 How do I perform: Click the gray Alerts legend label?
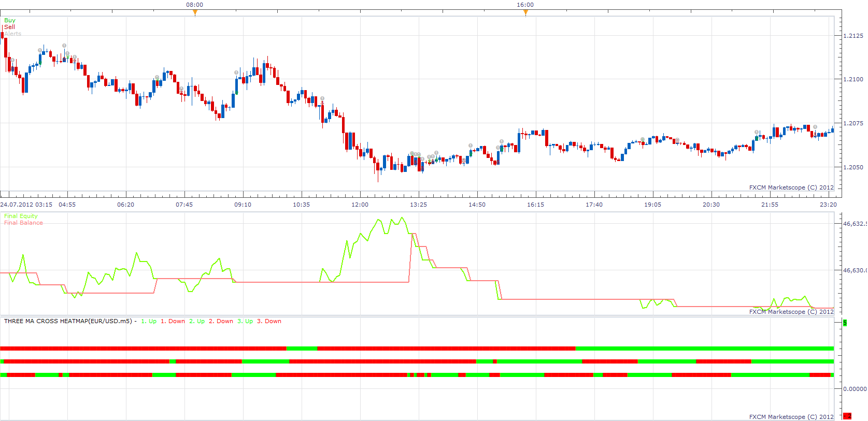[13, 34]
